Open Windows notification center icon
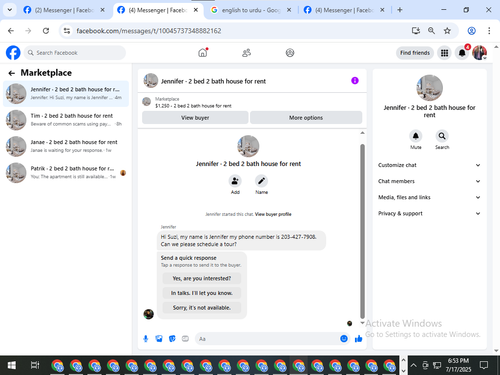The width and height of the screenshot is (500, 375). tap(484, 365)
